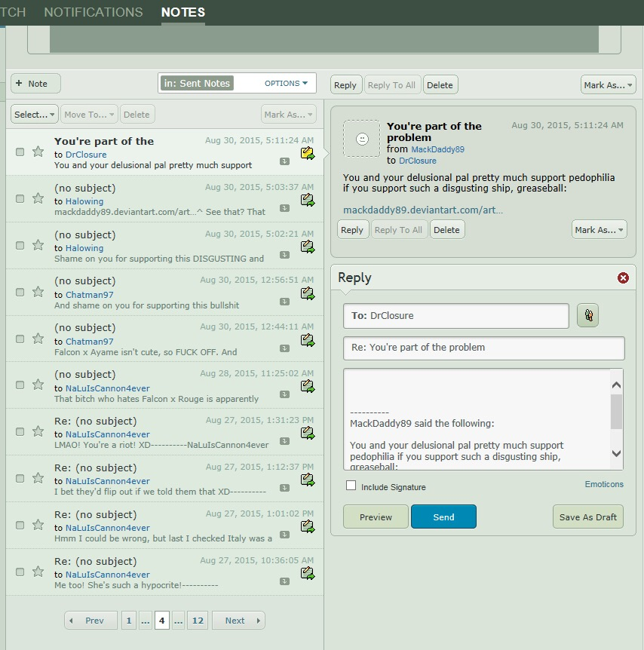Click sent-note icon on 10:36:05 AM row
644x650 pixels.
pos(307,574)
